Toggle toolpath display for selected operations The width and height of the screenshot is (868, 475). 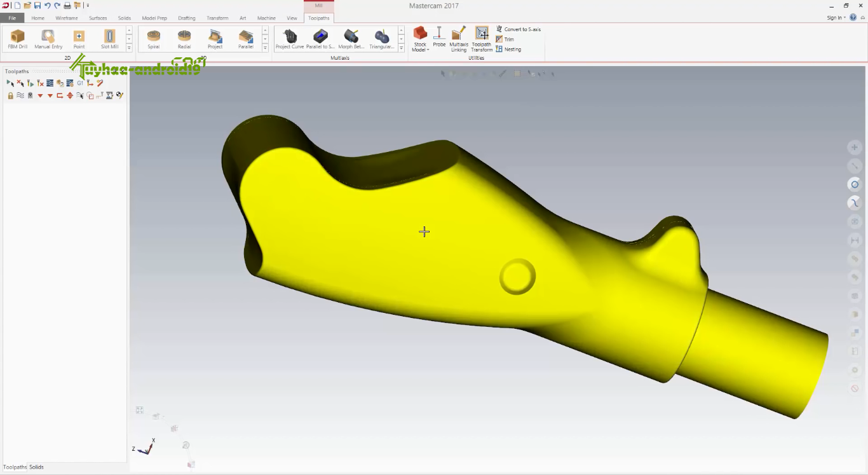point(20,95)
